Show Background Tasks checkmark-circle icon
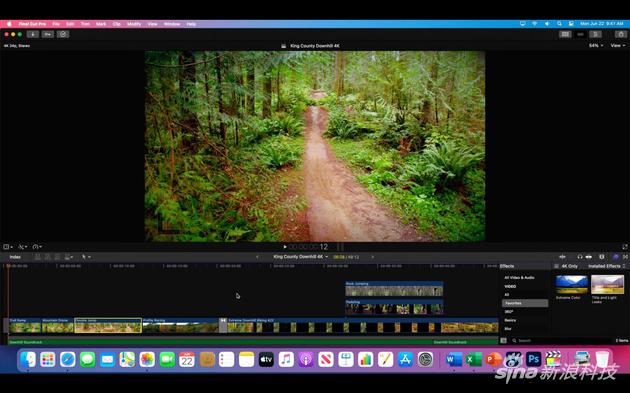 tap(63, 34)
